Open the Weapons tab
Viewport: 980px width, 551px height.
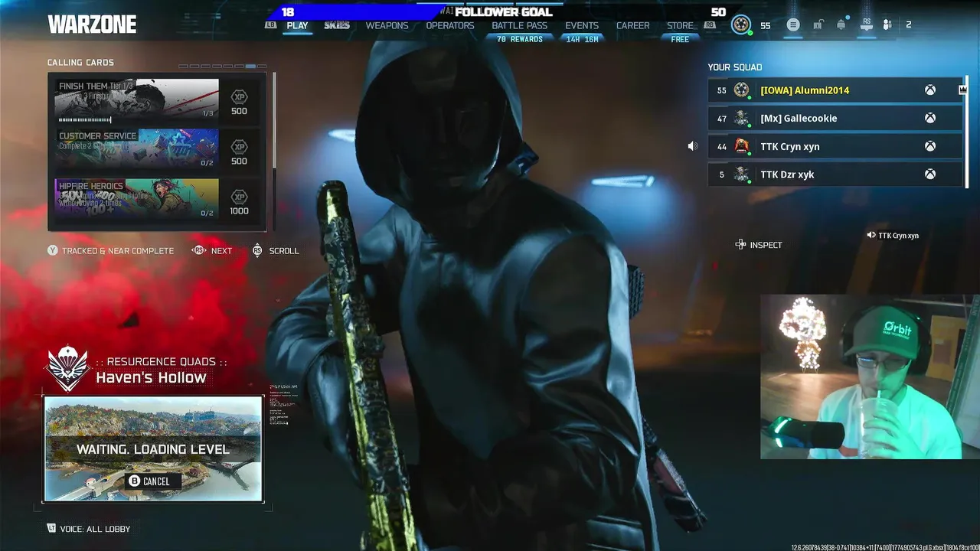[387, 25]
